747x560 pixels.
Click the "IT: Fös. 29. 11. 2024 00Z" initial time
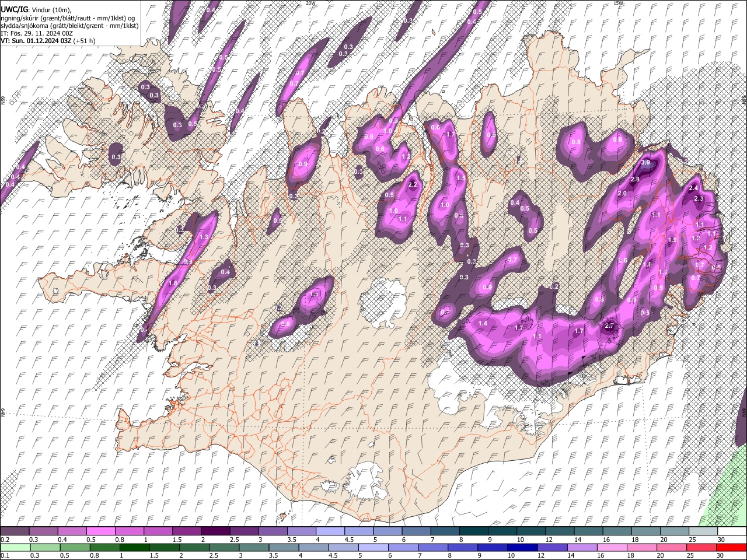[x=37, y=33]
